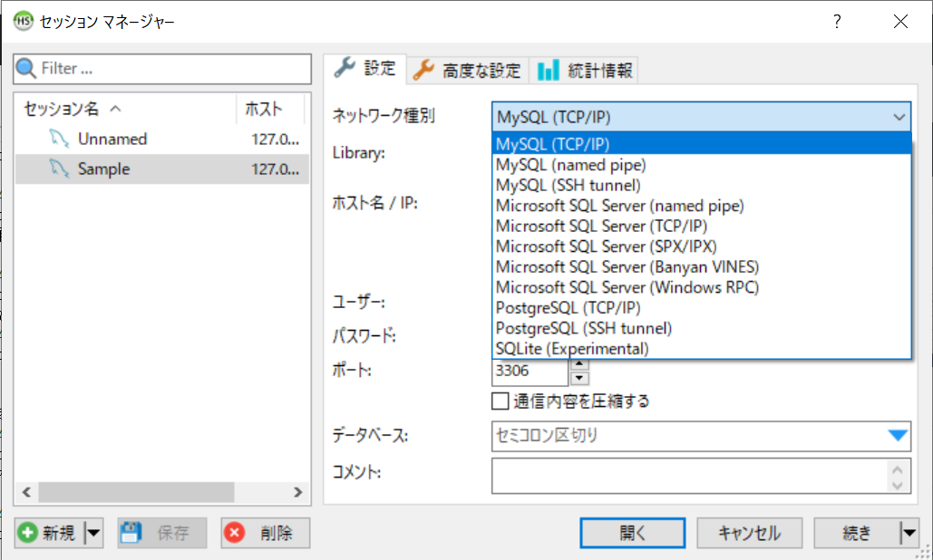Image resolution: width=933 pixels, height=560 pixels.
Task: Choose Microsoft SQL Server (SPX/IPX)
Action: coord(702,246)
